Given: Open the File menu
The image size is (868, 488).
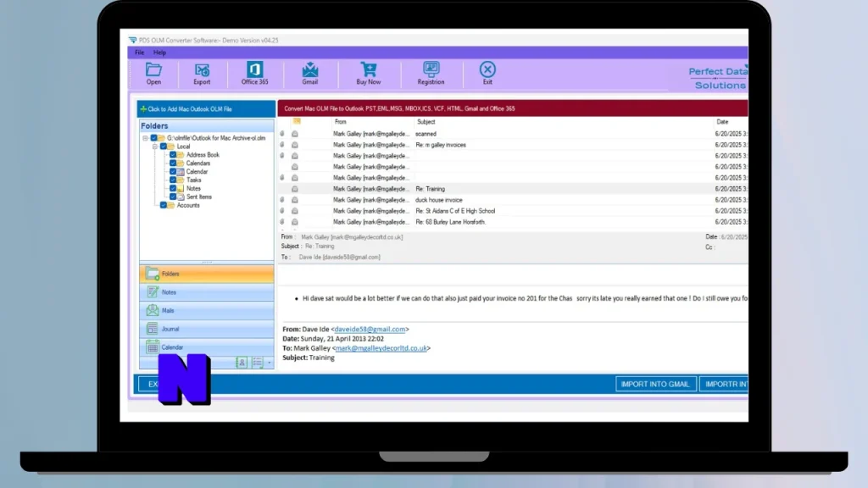Looking at the screenshot, I should coord(140,53).
